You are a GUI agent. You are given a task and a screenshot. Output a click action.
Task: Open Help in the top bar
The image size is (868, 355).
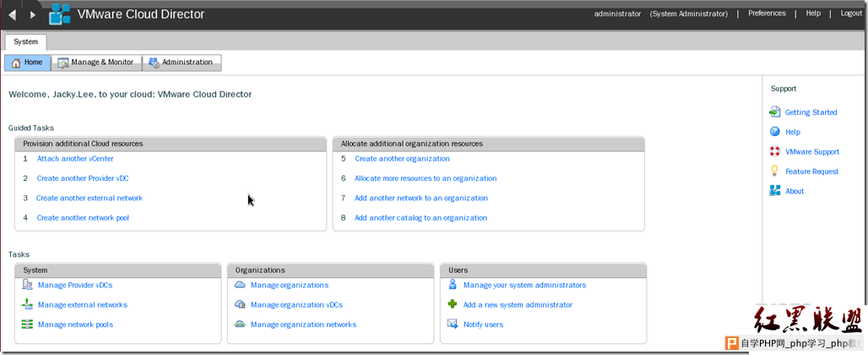point(813,14)
